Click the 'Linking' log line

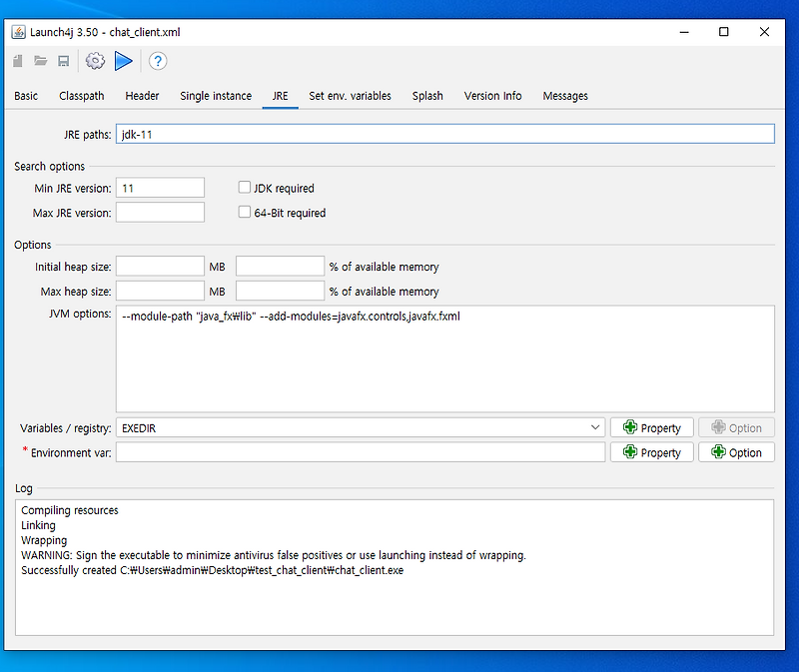[x=38, y=525]
